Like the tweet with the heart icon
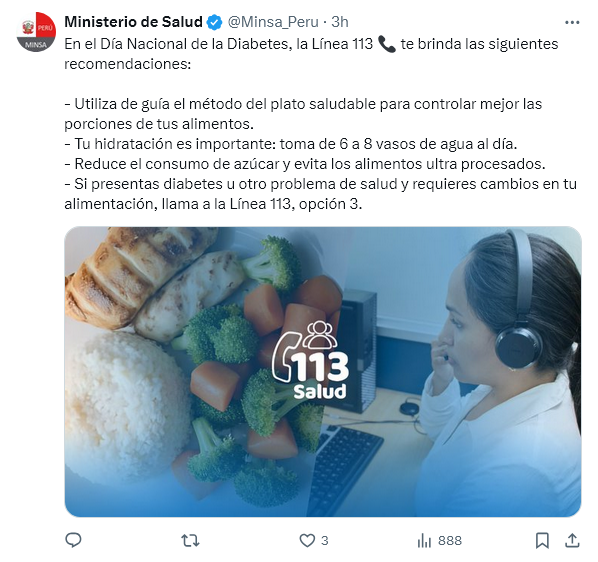The height and width of the screenshot is (562, 598). tap(307, 540)
